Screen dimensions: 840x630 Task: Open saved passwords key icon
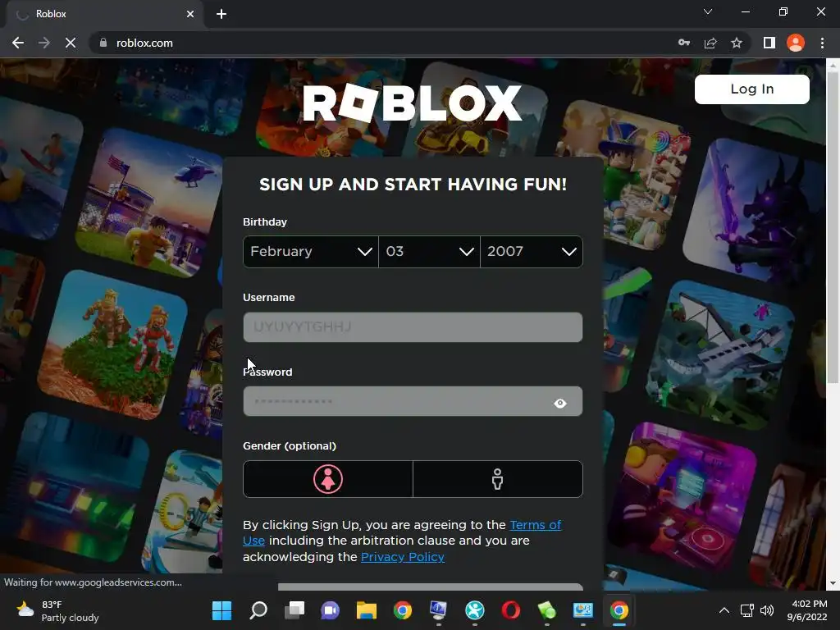click(683, 43)
